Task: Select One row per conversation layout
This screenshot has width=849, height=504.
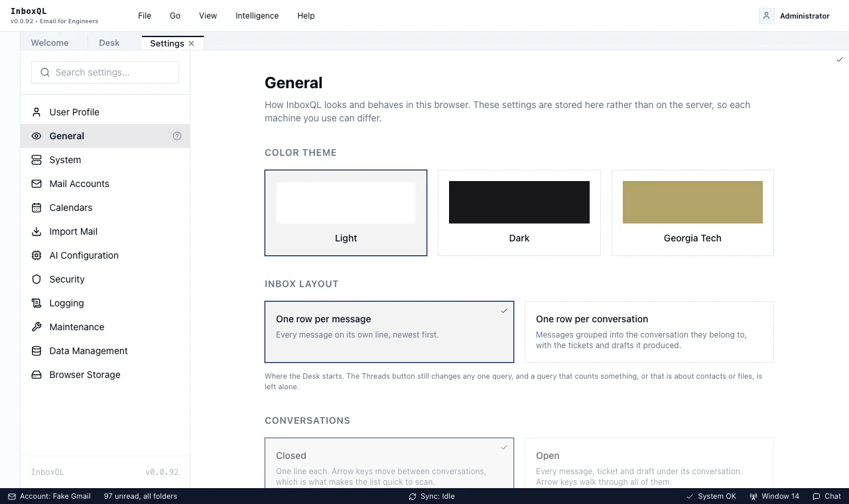Action: 649,332
